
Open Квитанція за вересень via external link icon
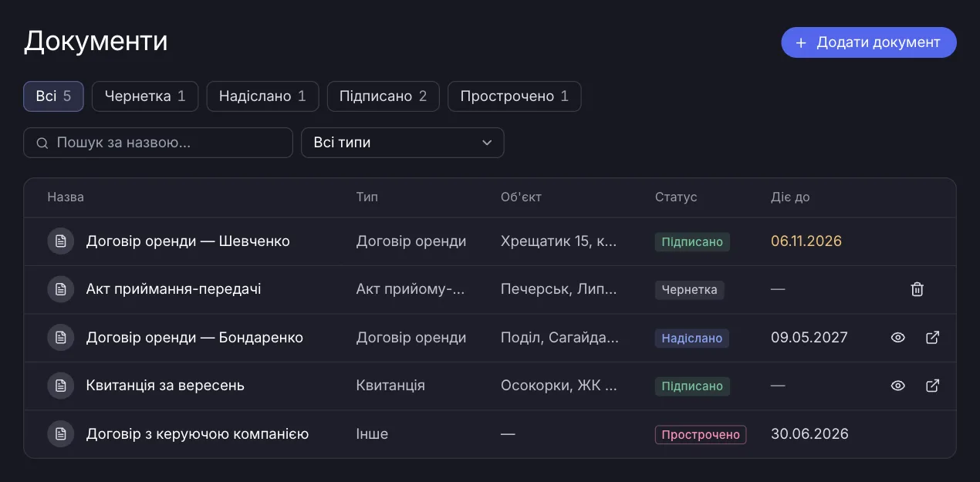pos(932,386)
